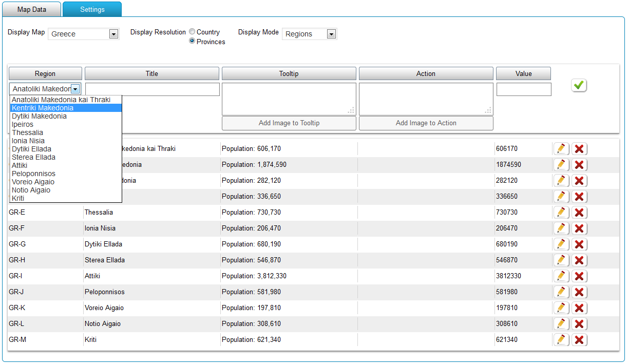Choose Peloponnisos in region dropdown list

click(66, 174)
